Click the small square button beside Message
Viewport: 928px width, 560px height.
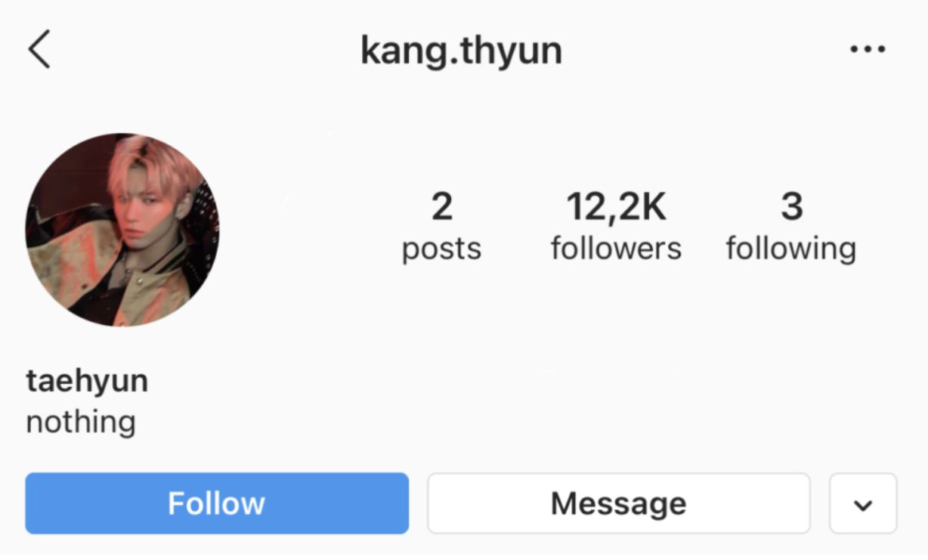click(x=863, y=504)
